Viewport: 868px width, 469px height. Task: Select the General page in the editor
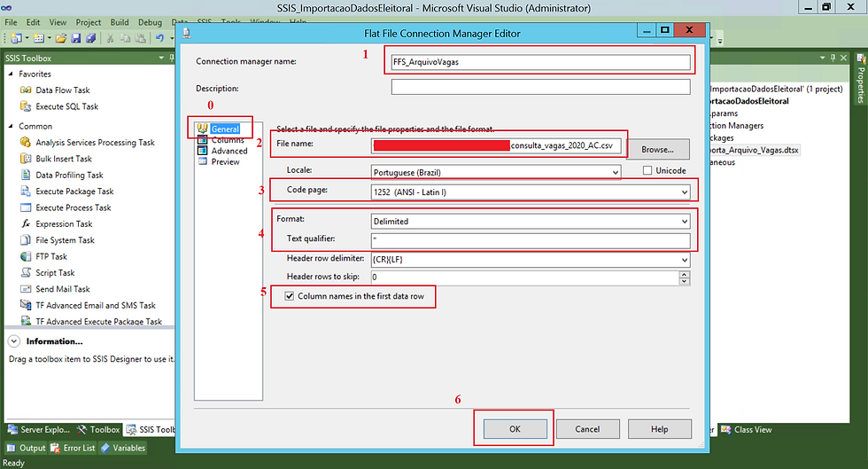pyautogui.click(x=225, y=129)
